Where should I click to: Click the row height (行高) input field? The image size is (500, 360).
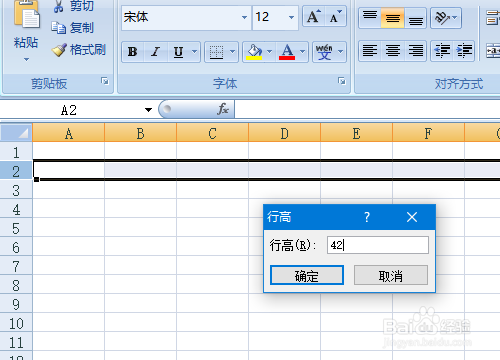click(x=378, y=245)
